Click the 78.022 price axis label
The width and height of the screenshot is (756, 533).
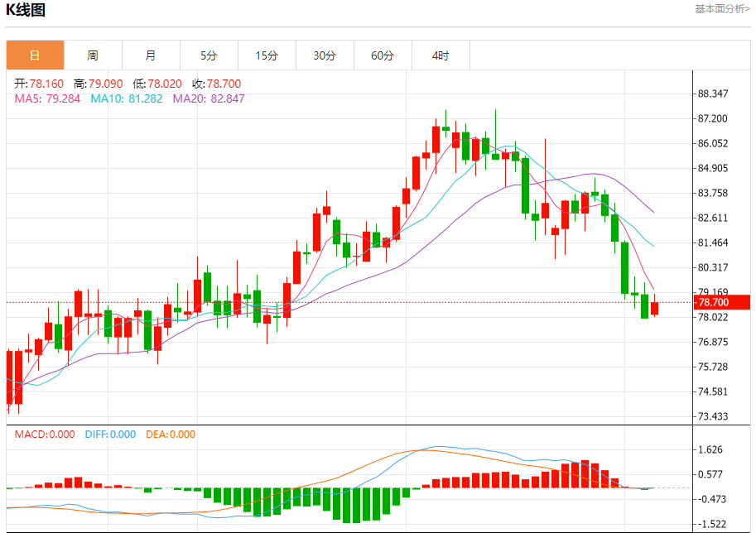pyautogui.click(x=713, y=317)
